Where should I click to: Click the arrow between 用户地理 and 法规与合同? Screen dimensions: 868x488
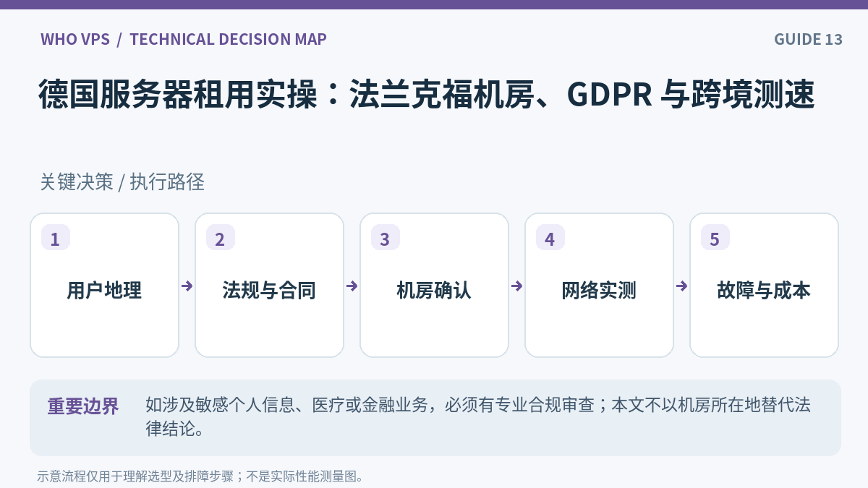[x=187, y=286]
